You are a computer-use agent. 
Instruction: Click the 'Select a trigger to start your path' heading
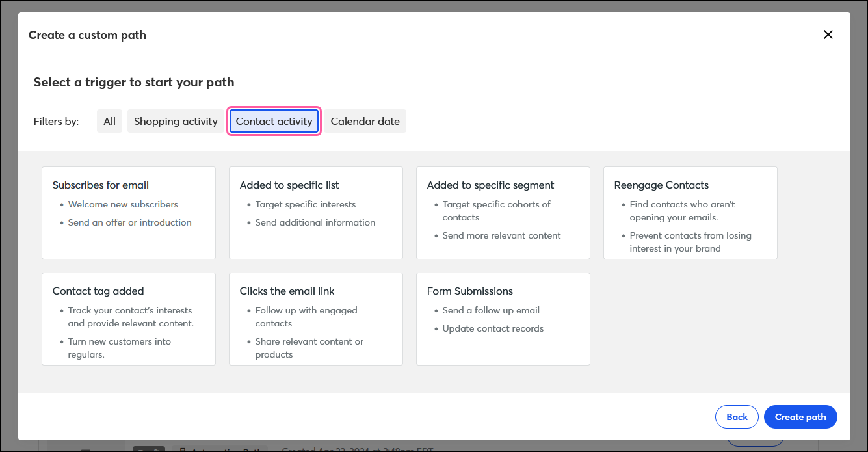coord(134,82)
